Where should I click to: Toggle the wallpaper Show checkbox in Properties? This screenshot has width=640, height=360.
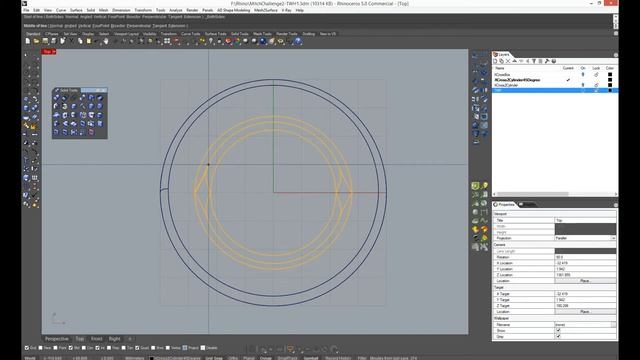click(558, 331)
